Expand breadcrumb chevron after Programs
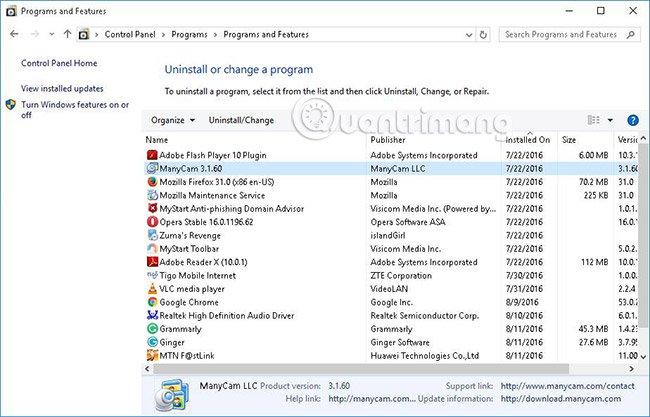Screen dimensions: 650x417 pyautogui.click(x=215, y=35)
